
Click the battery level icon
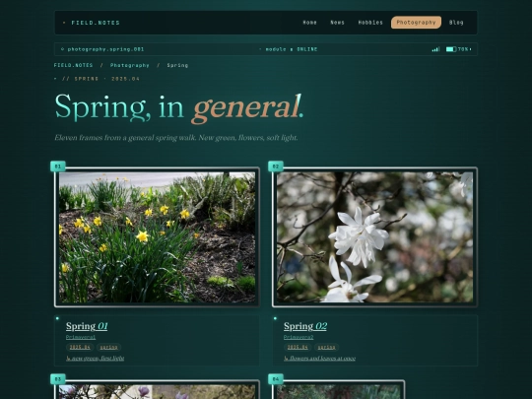[451, 49]
